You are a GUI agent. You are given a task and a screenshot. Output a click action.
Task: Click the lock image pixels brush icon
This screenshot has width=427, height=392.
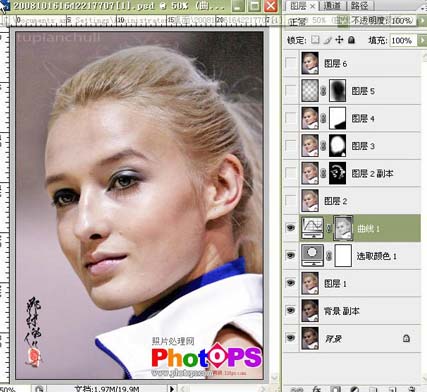pos(328,40)
